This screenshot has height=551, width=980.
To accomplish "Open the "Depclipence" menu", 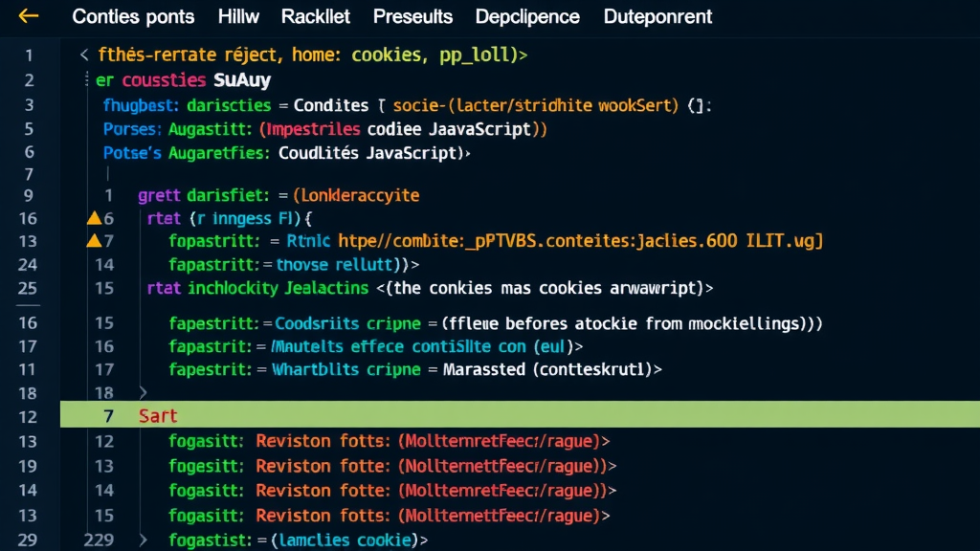I will 526,16.
